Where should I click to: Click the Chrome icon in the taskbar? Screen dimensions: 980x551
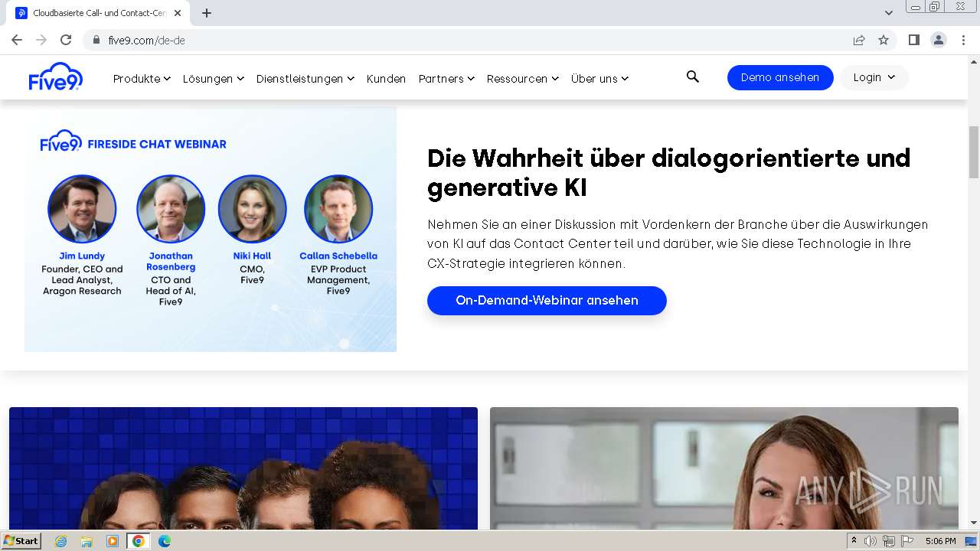pyautogui.click(x=139, y=541)
